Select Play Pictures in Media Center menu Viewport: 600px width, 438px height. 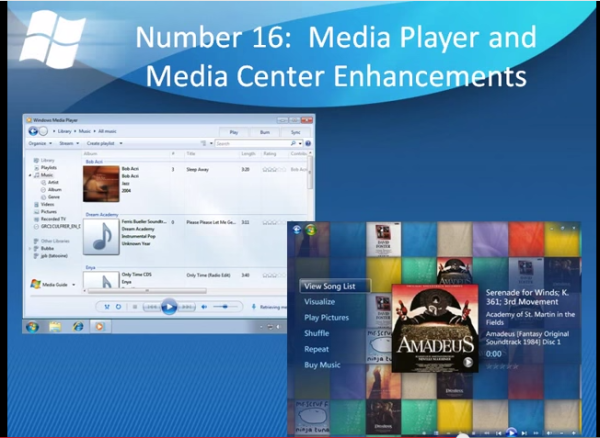[x=326, y=318]
